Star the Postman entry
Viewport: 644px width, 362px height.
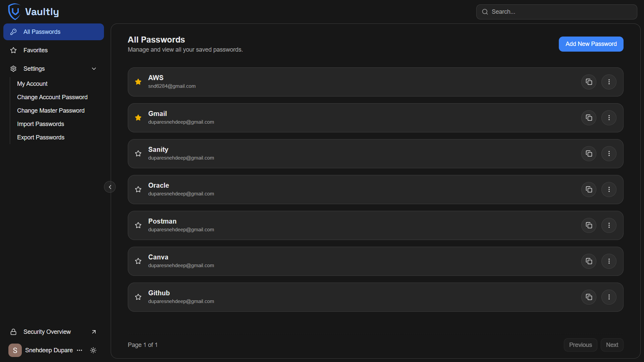[138, 225]
